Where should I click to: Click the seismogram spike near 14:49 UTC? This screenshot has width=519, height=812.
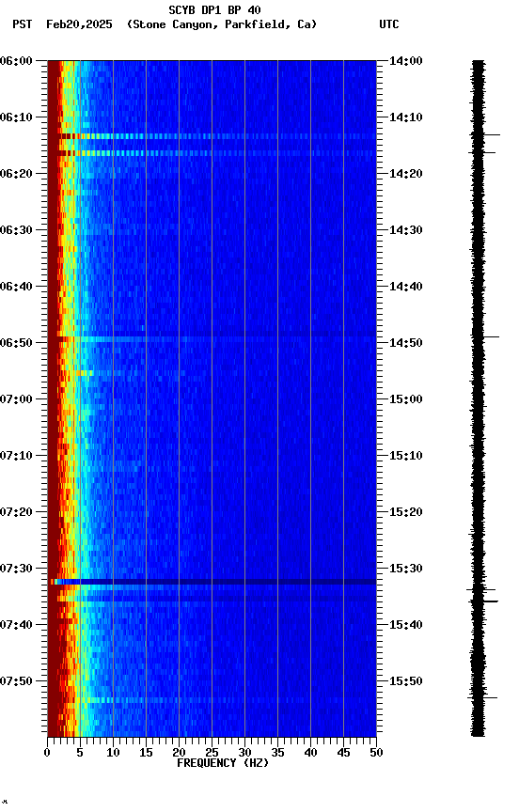pos(485,337)
